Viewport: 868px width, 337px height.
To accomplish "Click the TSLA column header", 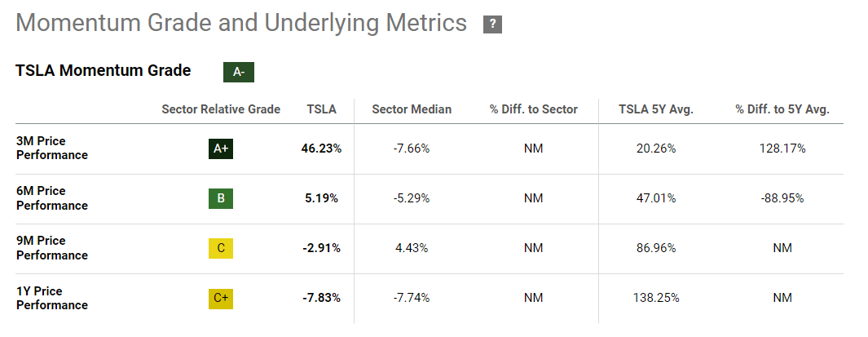I will (321, 109).
